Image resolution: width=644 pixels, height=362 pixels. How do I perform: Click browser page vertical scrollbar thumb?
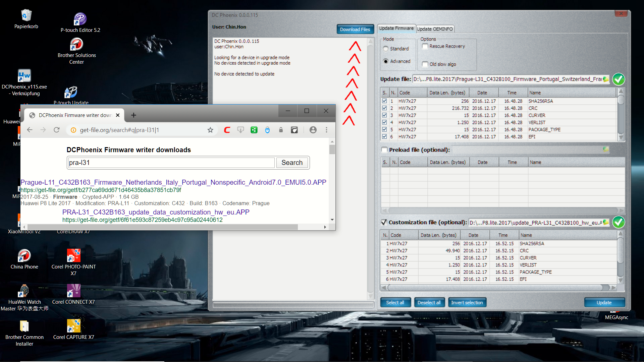coord(332,149)
